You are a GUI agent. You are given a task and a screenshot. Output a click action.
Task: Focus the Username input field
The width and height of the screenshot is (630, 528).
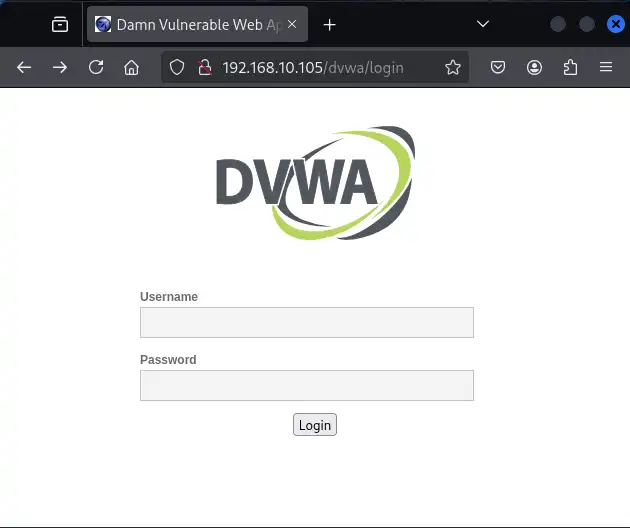(307, 323)
